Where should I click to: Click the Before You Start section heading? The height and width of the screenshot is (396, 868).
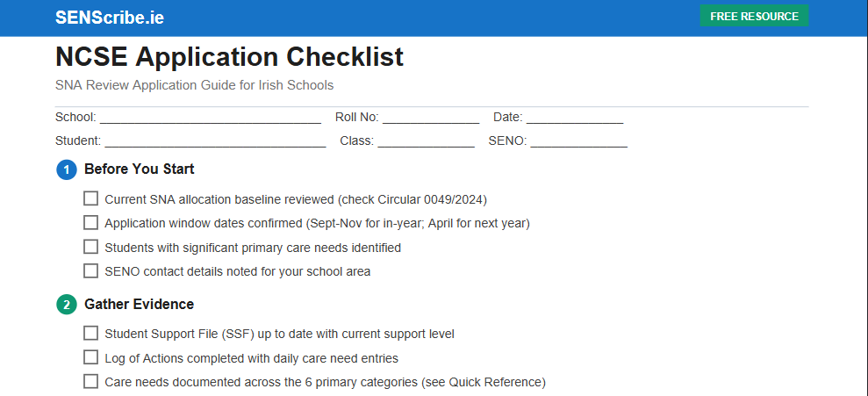(x=139, y=169)
